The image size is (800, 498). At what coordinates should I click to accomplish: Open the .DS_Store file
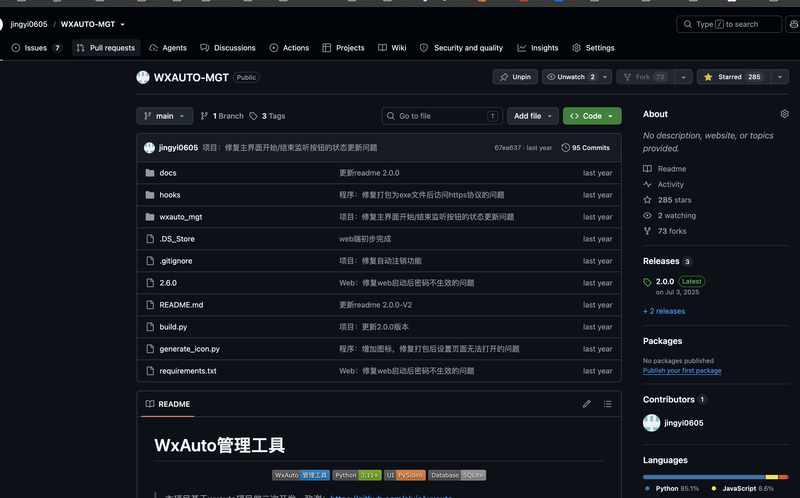[x=177, y=239]
